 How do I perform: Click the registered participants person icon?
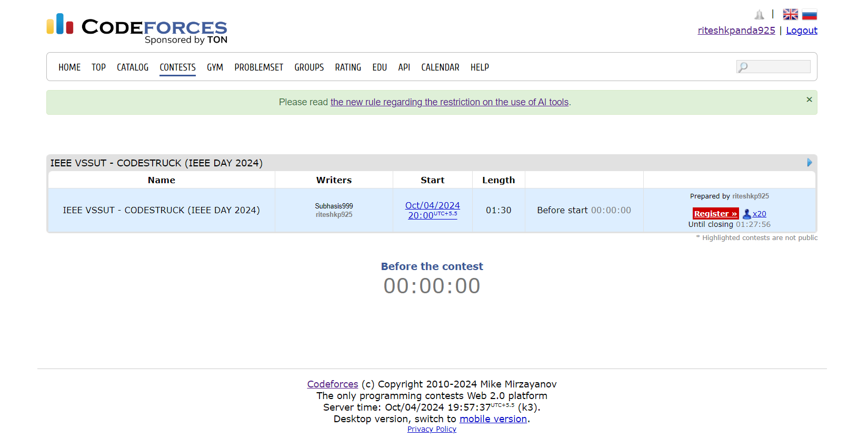746,214
